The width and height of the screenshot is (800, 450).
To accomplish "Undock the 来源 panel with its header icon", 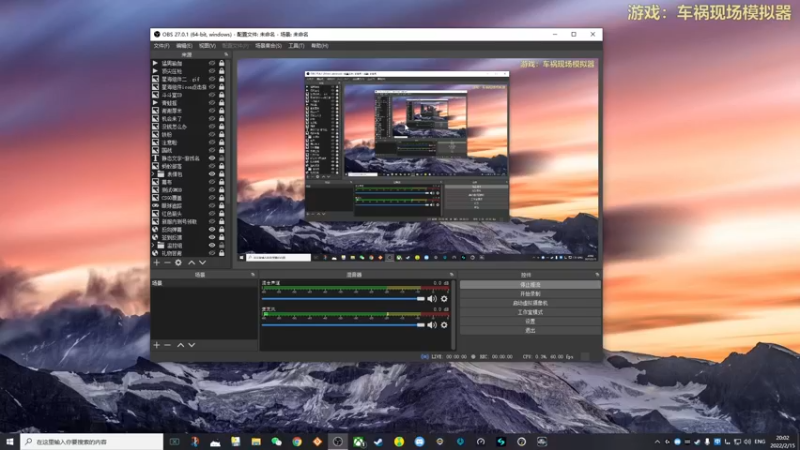I will tap(226, 55).
